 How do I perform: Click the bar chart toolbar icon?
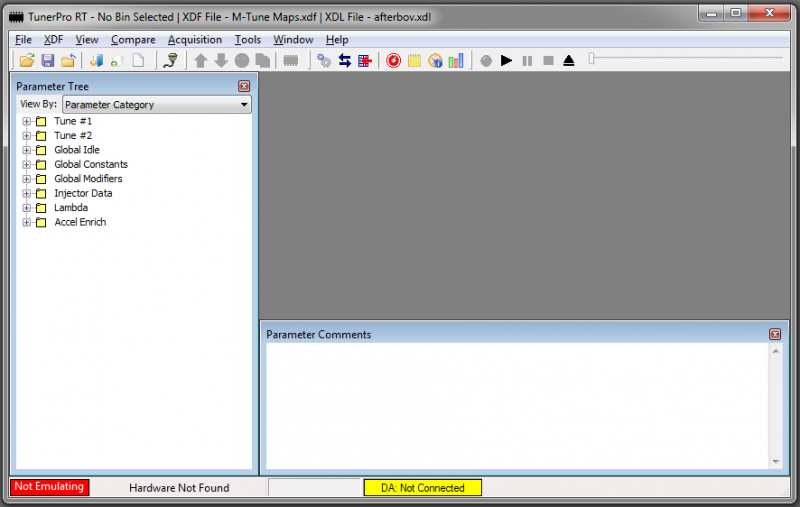456,61
